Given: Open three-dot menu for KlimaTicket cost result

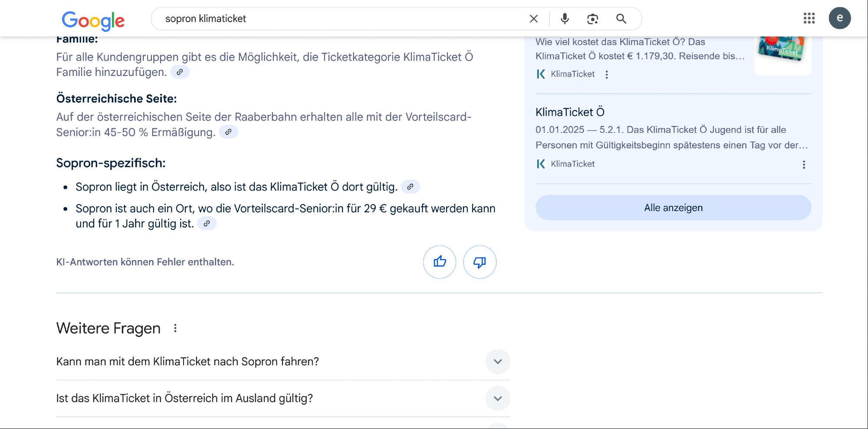Looking at the screenshot, I should [607, 75].
